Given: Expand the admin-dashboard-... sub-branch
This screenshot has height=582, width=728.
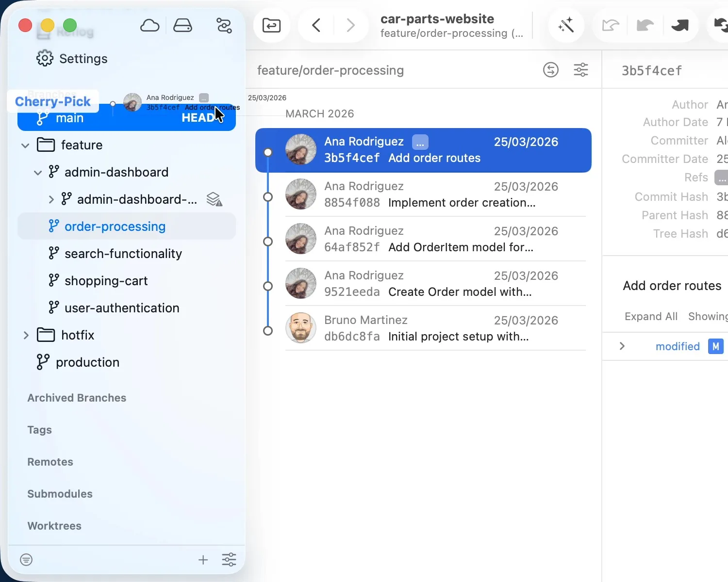Looking at the screenshot, I should pyautogui.click(x=51, y=199).
